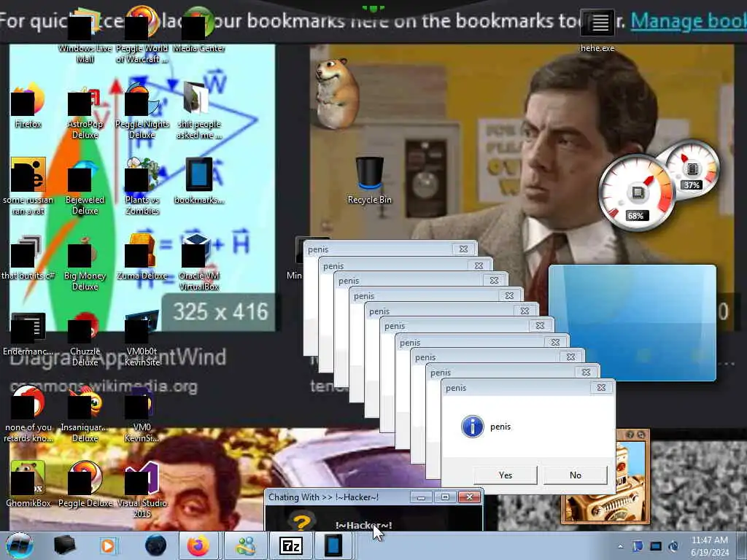Open the Recycle Bin
747x560 pixels.
[x=370, y=181]
